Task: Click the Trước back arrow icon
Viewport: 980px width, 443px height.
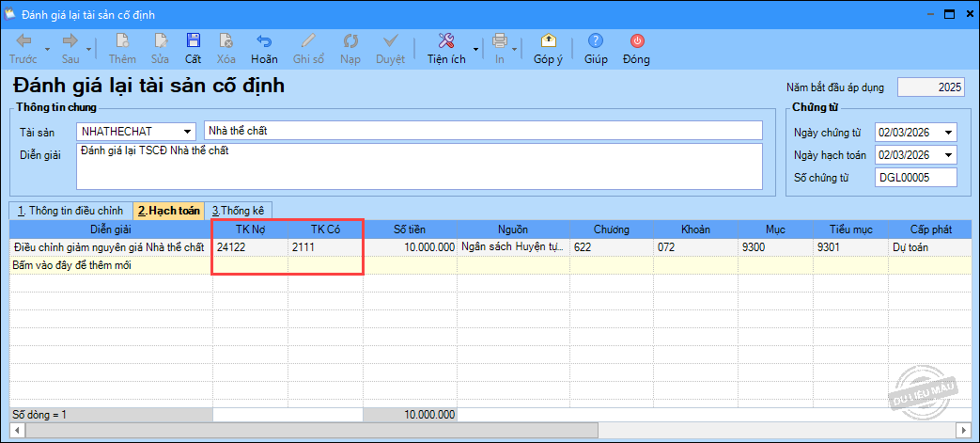Action: (23, 41)
